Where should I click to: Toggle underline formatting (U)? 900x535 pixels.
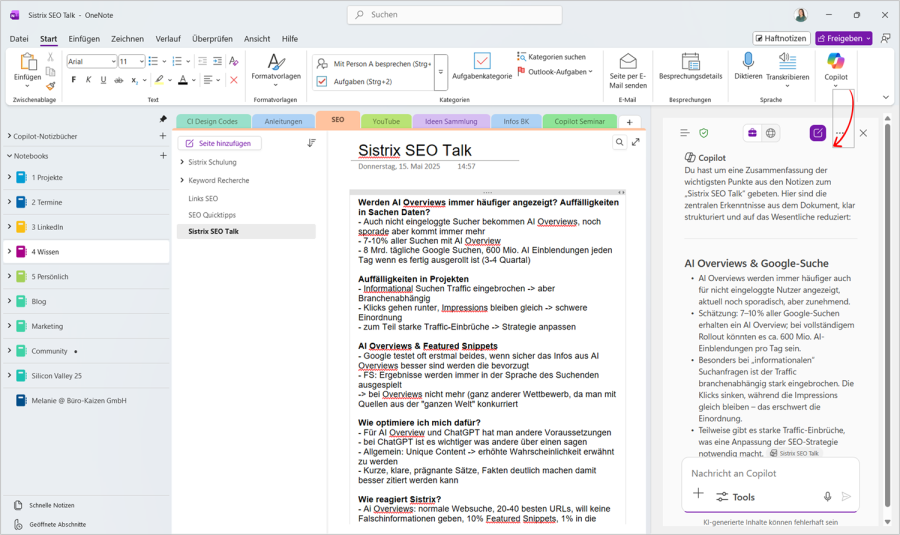coord(103,80)
